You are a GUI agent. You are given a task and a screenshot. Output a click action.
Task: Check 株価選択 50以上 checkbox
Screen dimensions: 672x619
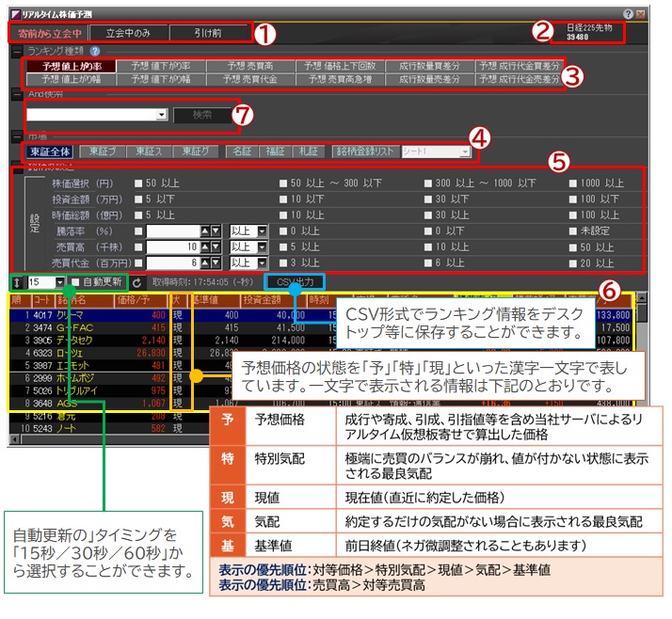pyautogui.click(x=139, y=183)
